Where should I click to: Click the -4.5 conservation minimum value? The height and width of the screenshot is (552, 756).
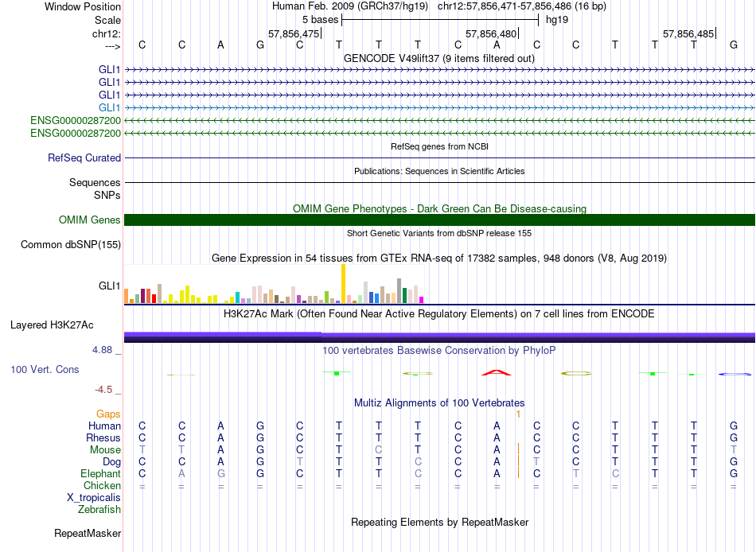click(x=103, y=389)
